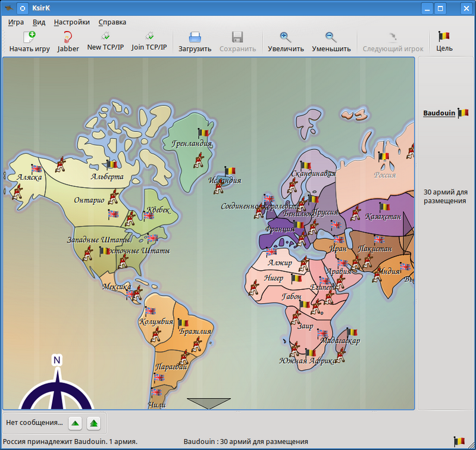
Task: Click the Belgian flag on Южная Африка
Action: [310, 352]
